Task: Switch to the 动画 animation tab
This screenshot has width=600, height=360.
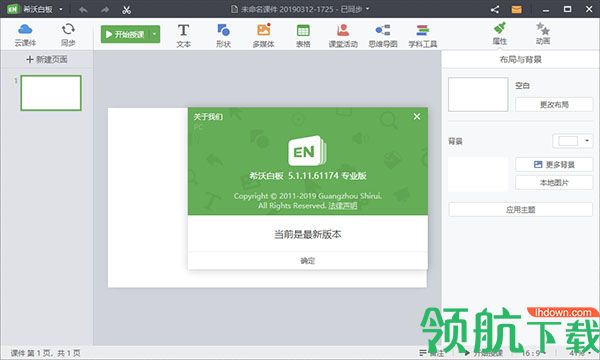Action: point(543,34)
